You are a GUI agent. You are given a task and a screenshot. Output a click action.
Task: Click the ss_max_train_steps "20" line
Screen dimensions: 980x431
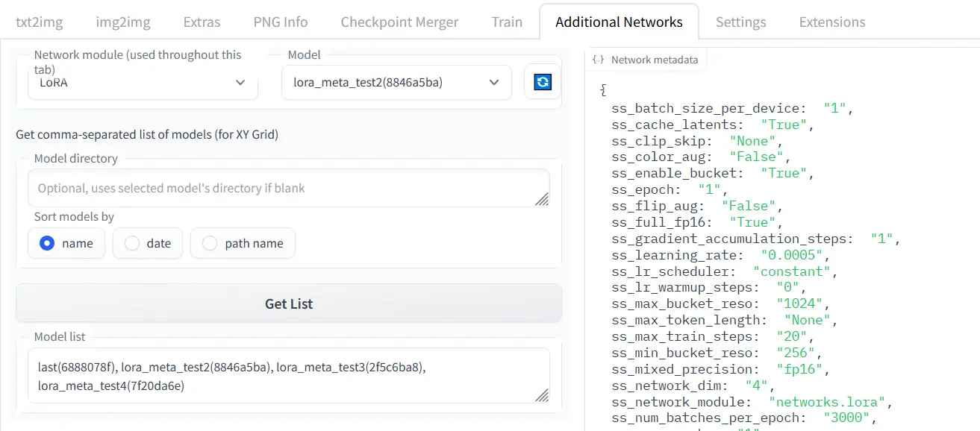[x=713, y=336]
